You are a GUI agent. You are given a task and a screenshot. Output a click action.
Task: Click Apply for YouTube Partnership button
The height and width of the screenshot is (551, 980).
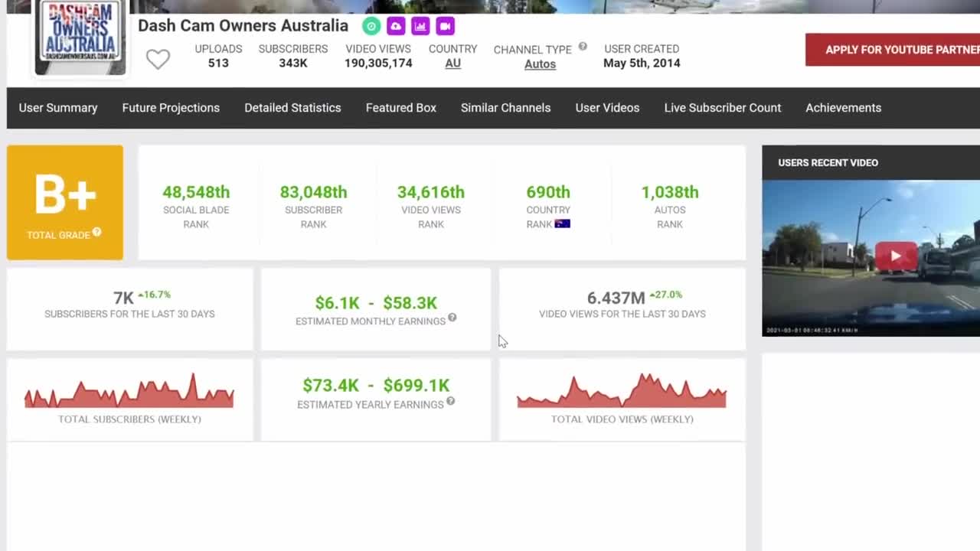tap(893, 50)
